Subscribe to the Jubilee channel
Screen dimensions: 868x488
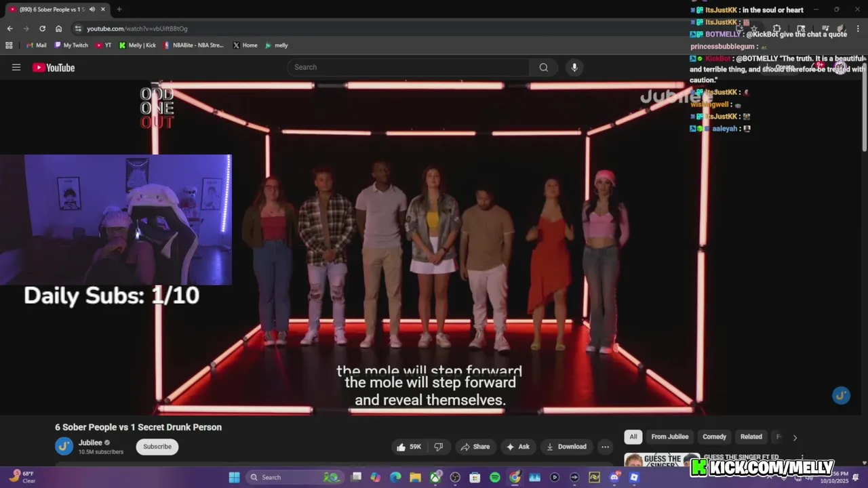(157, 447)
